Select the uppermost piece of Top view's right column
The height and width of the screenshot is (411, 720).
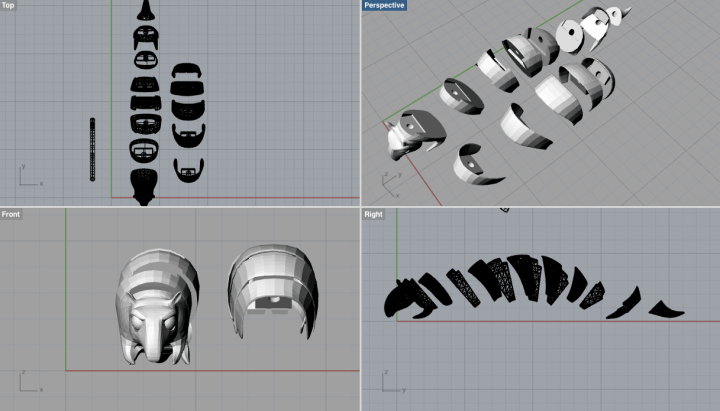tap(185, 73)
